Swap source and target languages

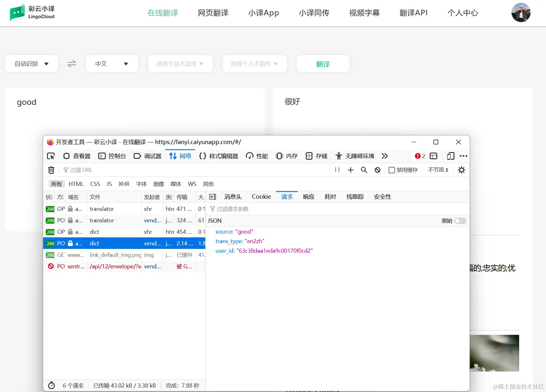click(x=72, y=64)
